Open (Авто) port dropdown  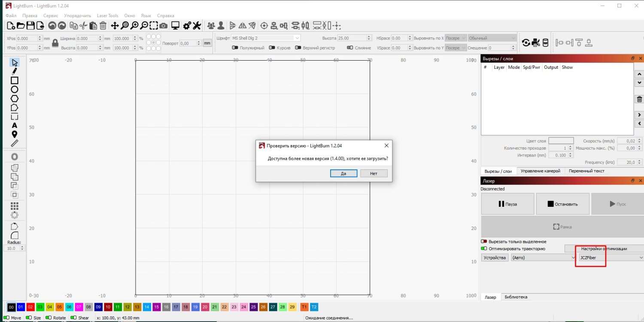(x=544, y=258)
